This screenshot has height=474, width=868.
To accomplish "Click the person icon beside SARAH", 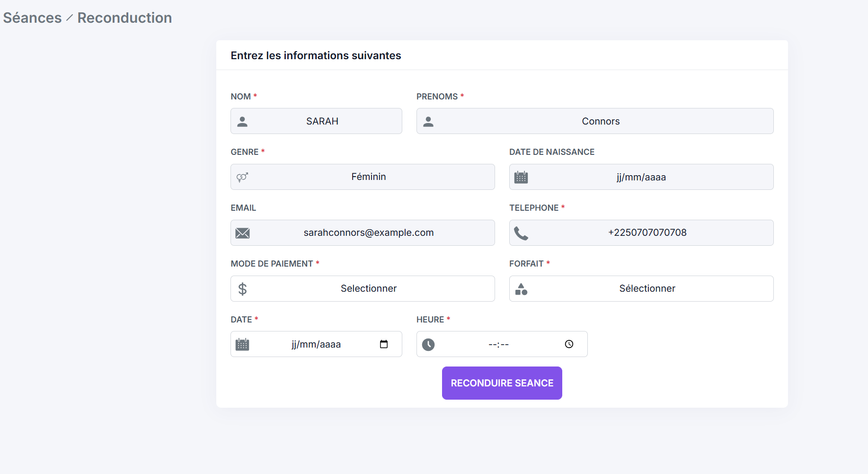I will click(242, 122).
